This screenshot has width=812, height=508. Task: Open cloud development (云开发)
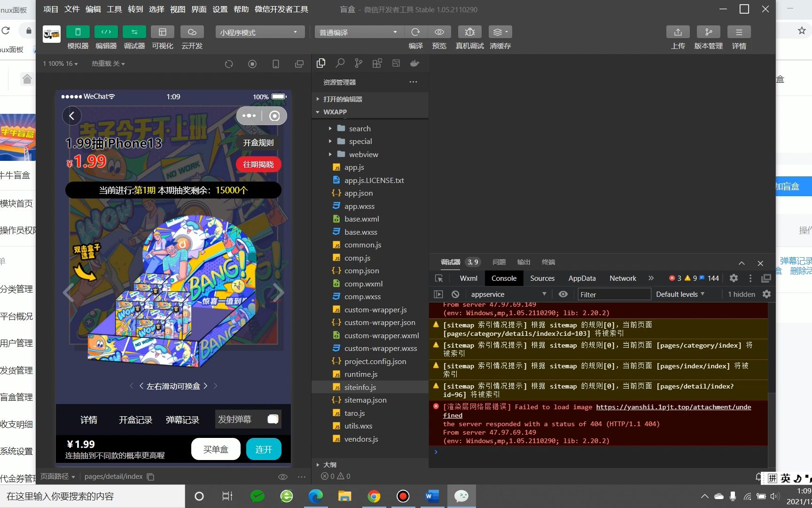192,32
